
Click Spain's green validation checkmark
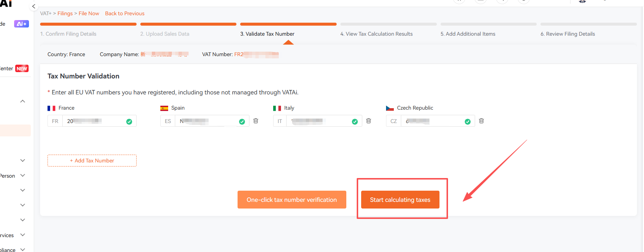242,122
